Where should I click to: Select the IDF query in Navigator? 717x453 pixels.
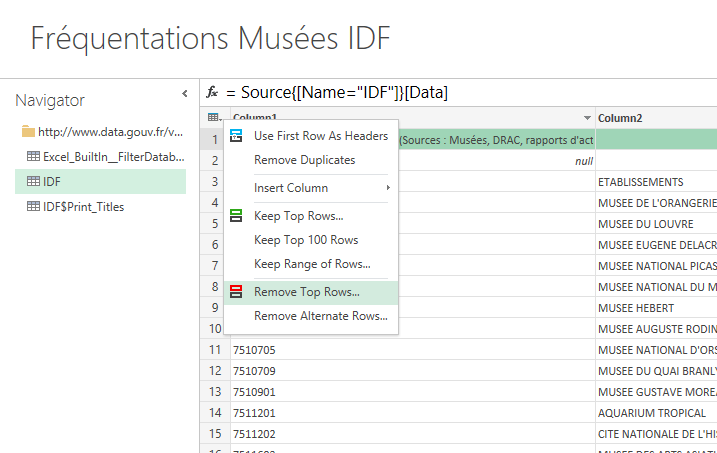(x=52, y=182)
